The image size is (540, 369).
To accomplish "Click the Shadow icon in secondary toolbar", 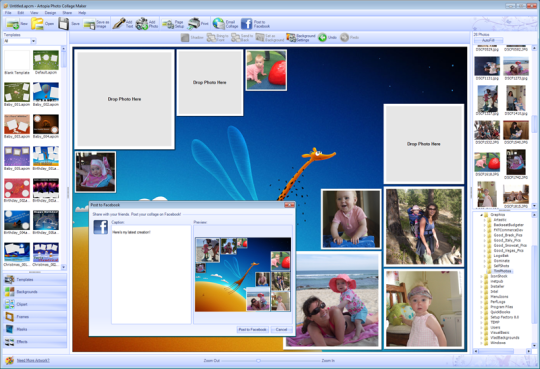I will coord(185,38).
